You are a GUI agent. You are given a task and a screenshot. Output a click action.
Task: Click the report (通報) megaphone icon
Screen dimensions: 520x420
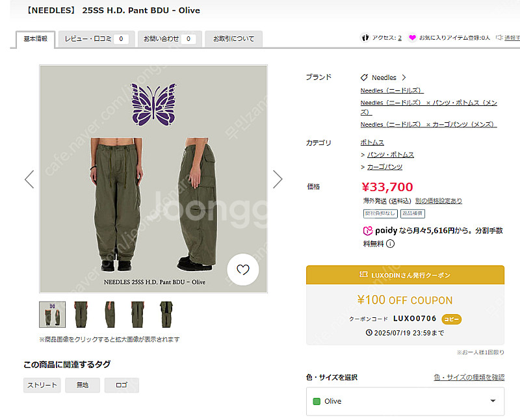(x=500, y=38)
